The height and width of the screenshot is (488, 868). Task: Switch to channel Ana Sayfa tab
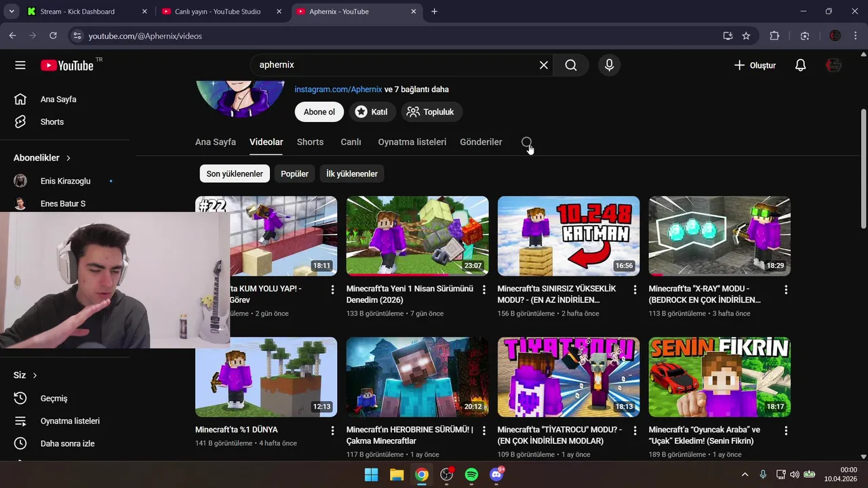click(x=216, y=142)
